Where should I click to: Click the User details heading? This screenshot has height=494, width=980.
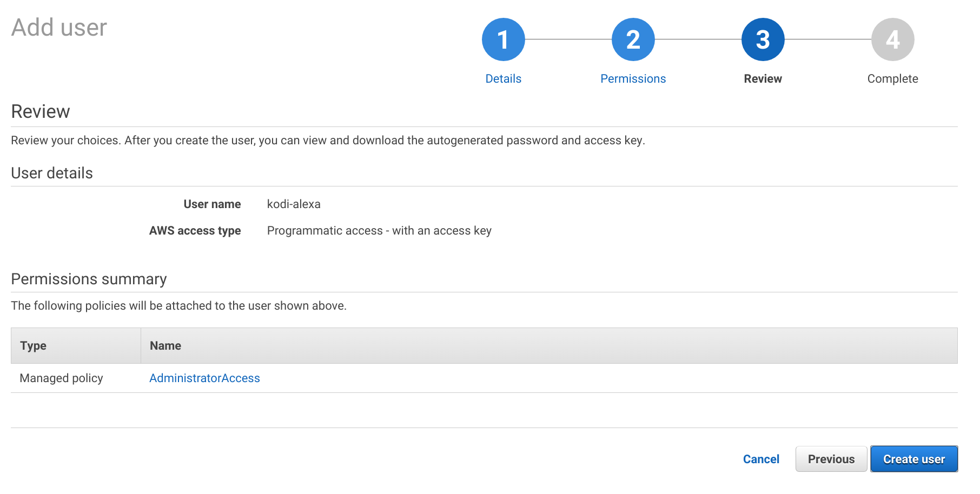pyautogui.click(x=52, y=173)
